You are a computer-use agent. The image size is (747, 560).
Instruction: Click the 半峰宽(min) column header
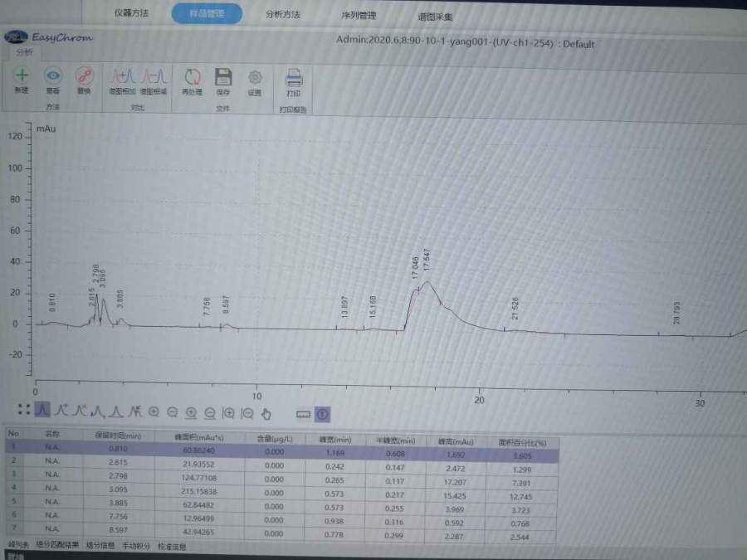coord(395,441)
